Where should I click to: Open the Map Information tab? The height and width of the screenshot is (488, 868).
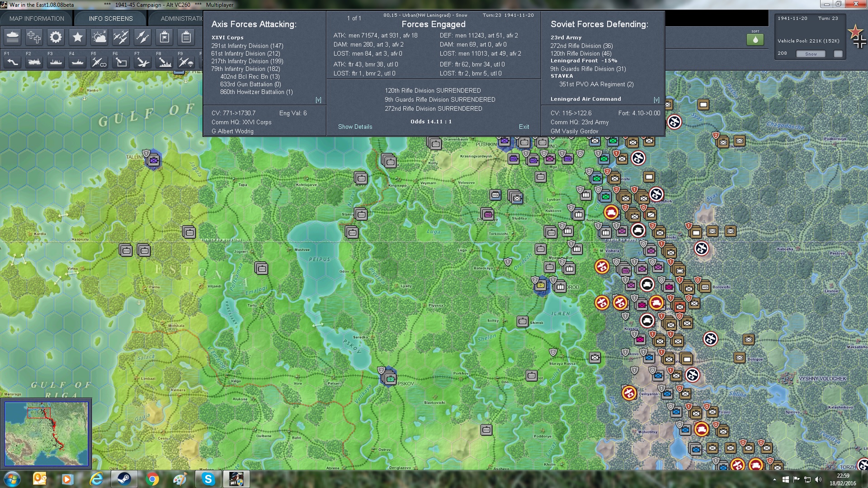37,19
